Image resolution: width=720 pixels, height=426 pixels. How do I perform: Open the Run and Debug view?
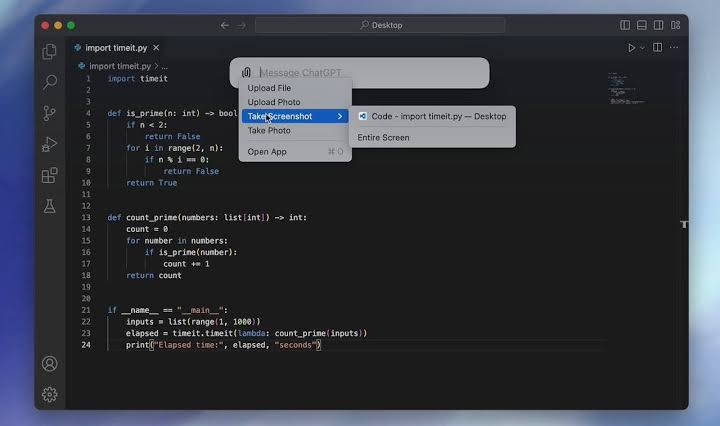click(x=49, y=145)
